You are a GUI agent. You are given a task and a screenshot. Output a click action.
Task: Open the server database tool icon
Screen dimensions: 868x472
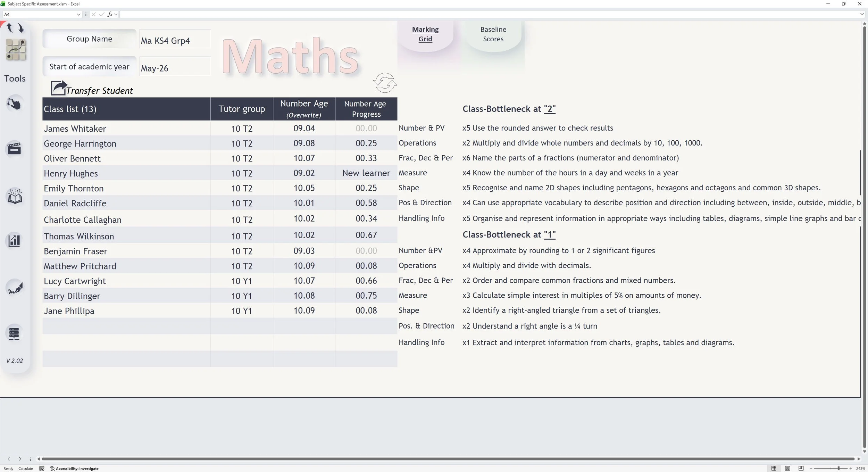click(14, 333)
